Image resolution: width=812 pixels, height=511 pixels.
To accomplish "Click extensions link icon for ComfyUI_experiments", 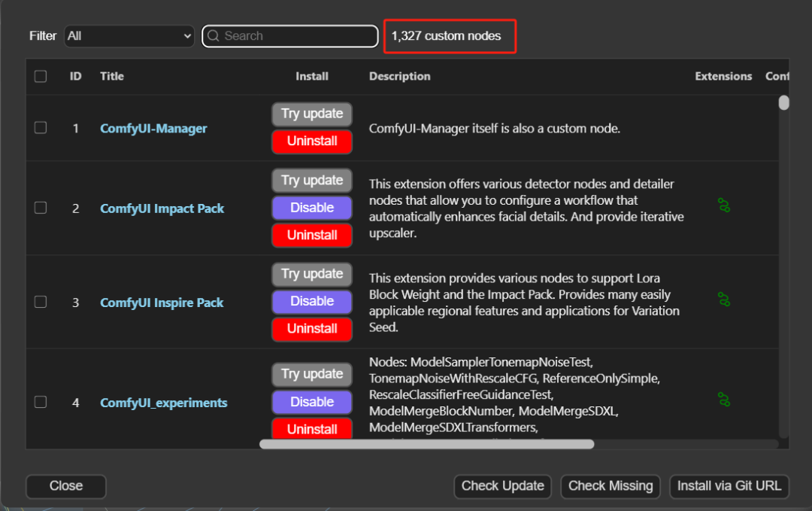I will tap(724, 400).
